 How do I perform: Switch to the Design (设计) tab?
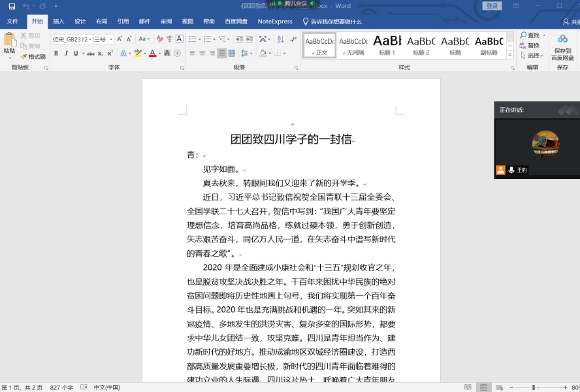pos(80,22)
